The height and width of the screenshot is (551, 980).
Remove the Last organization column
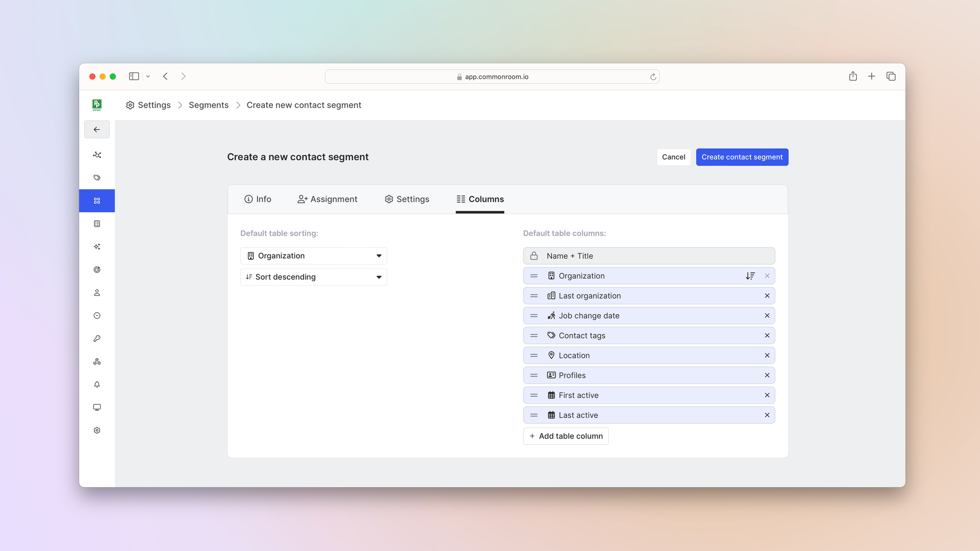pos(767,296)
